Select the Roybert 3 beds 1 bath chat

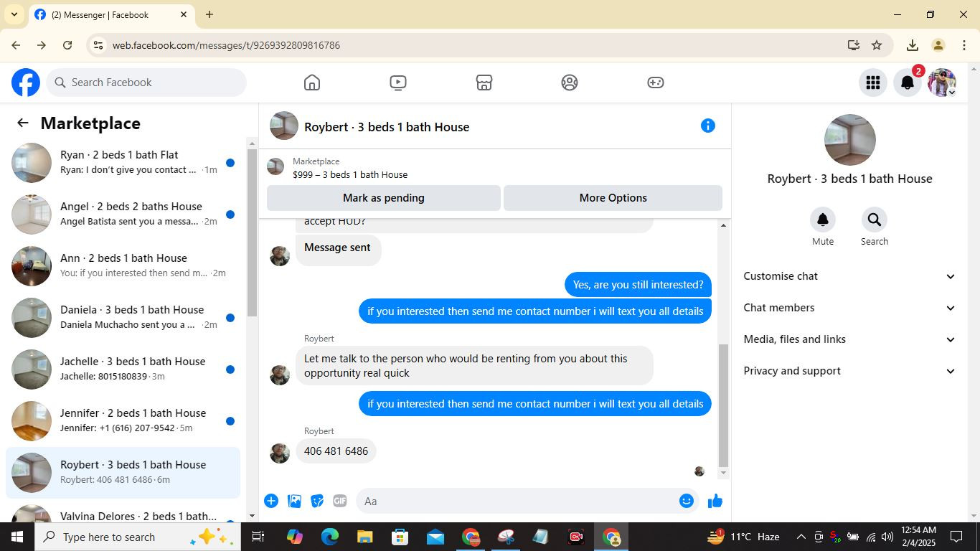pyautogui.click(x=123, y=473)
